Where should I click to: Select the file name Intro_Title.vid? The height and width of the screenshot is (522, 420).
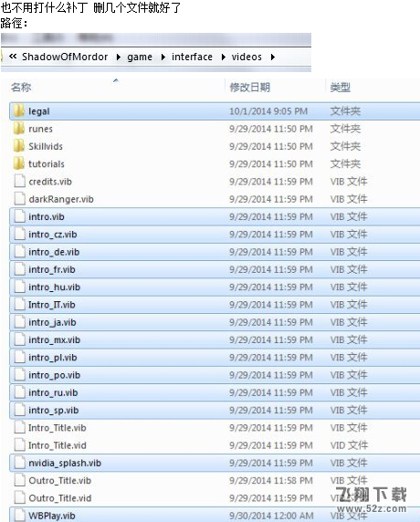[x=58, y=445]
